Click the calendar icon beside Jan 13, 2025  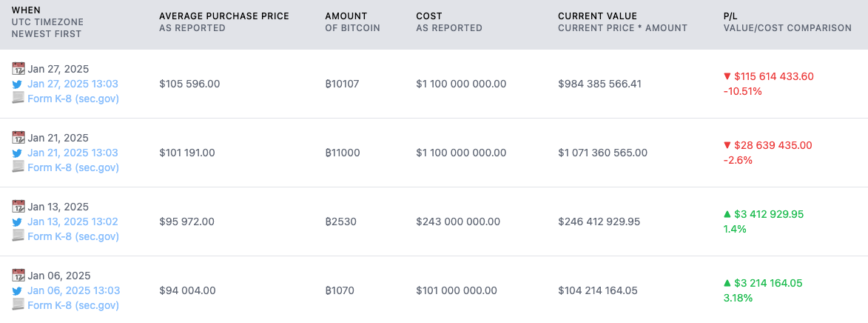(18, 207)
